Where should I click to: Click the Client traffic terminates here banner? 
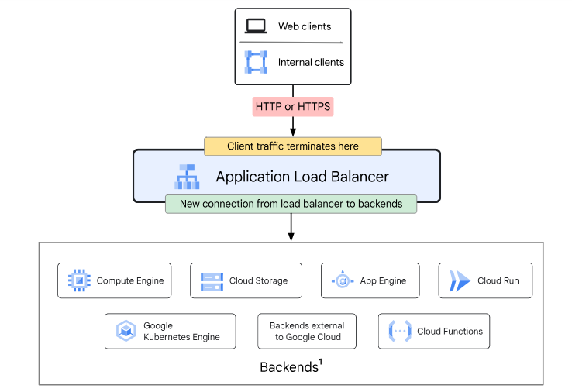tap(293, 146)
